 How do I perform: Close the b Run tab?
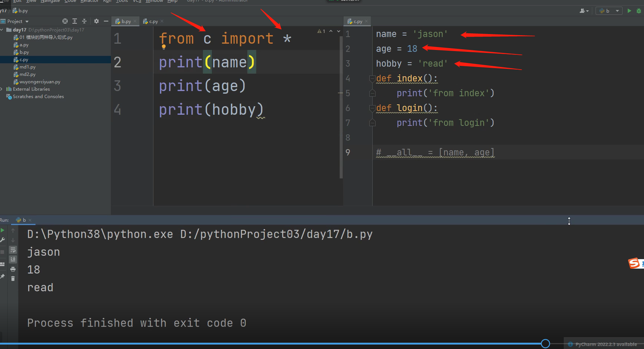coord(30,220)
